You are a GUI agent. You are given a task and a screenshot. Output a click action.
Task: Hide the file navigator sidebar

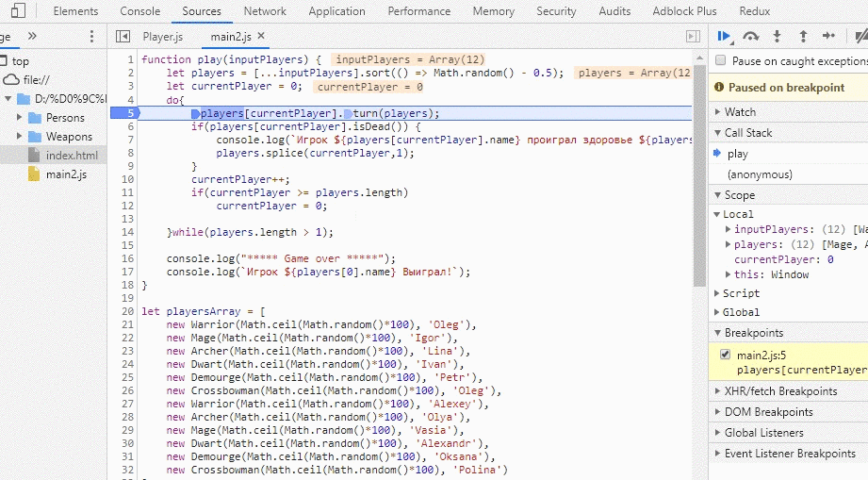(123, 36)
